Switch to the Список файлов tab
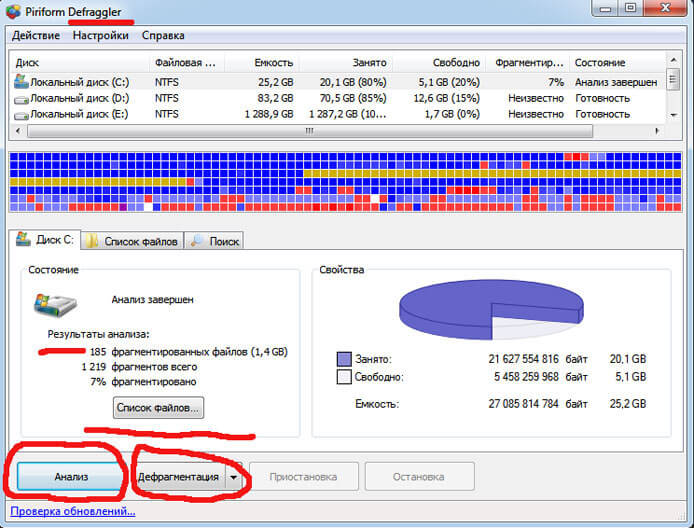This screenshot has height=528, width=694. coord(132,241)
